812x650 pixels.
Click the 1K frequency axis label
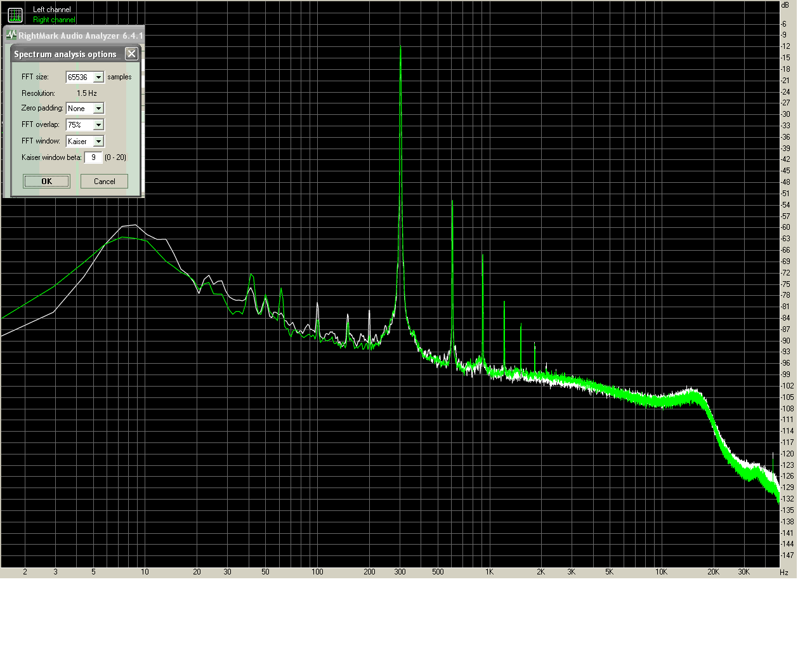point(489,572)
